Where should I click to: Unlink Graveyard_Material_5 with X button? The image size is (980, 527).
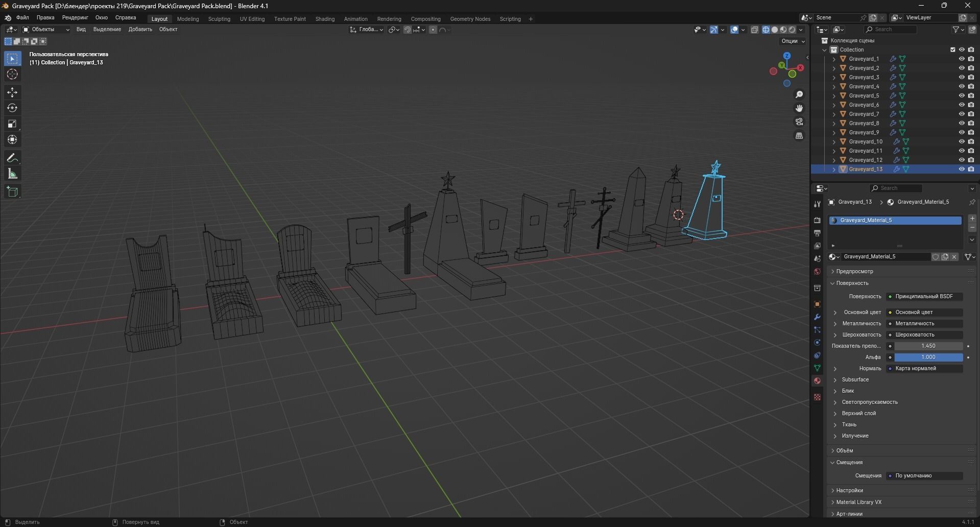tap(954, 257)
